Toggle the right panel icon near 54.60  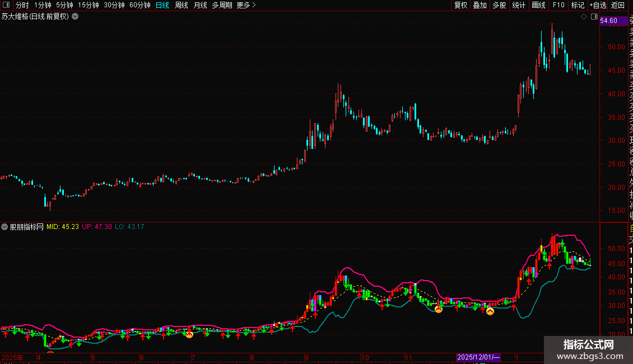pos(594,17)
